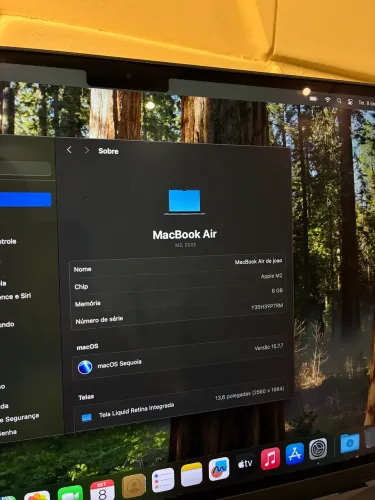Open Freeform from the Dock
375x500 pixels.
(x=219, y=469)
